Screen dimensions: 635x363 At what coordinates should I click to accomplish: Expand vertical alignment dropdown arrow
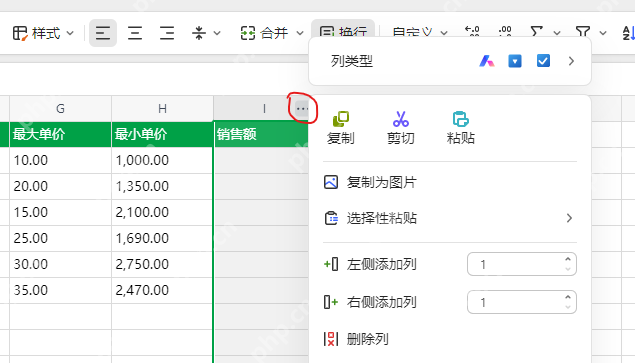(217, 33)
